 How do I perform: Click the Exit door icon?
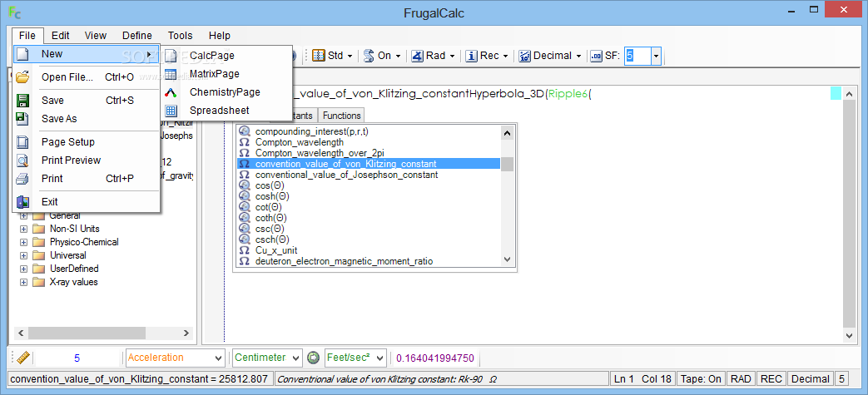point(22,202)
